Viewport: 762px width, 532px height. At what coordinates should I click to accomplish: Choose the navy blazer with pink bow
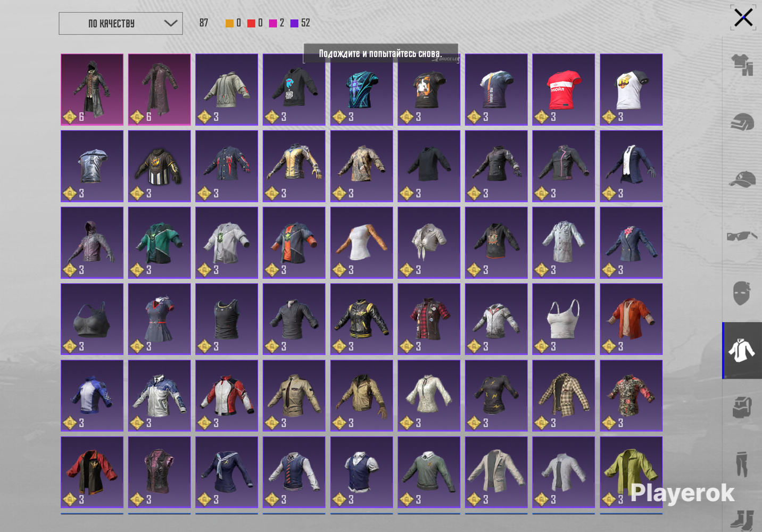click(x=631, y=243)
